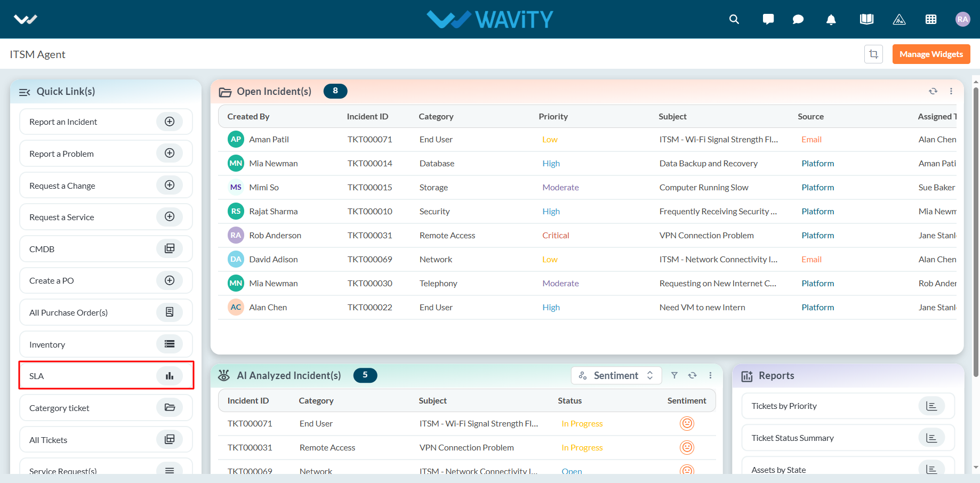Click the AI analyzed count badge 5
The height and width of the screenshot is (483, 980).
pyautogui.click(x=365, y=375)
